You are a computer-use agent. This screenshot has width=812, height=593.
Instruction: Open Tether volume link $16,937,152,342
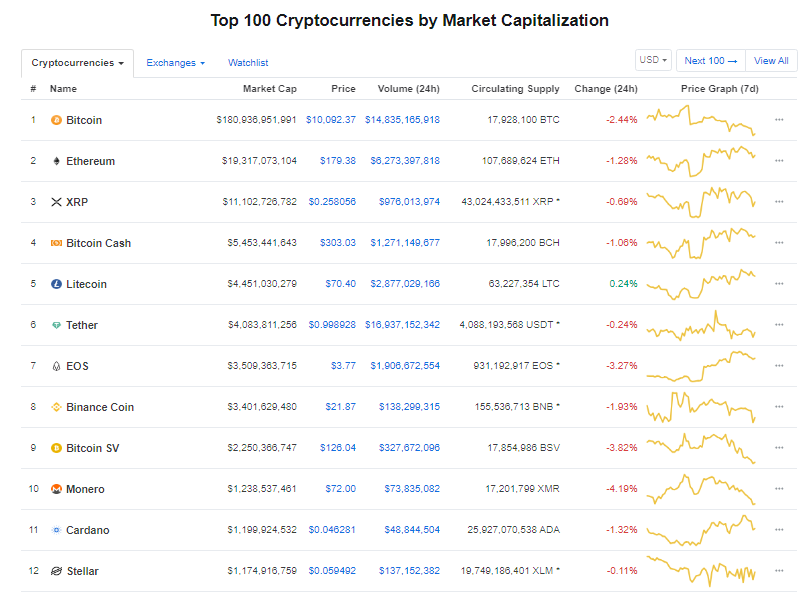402,325
